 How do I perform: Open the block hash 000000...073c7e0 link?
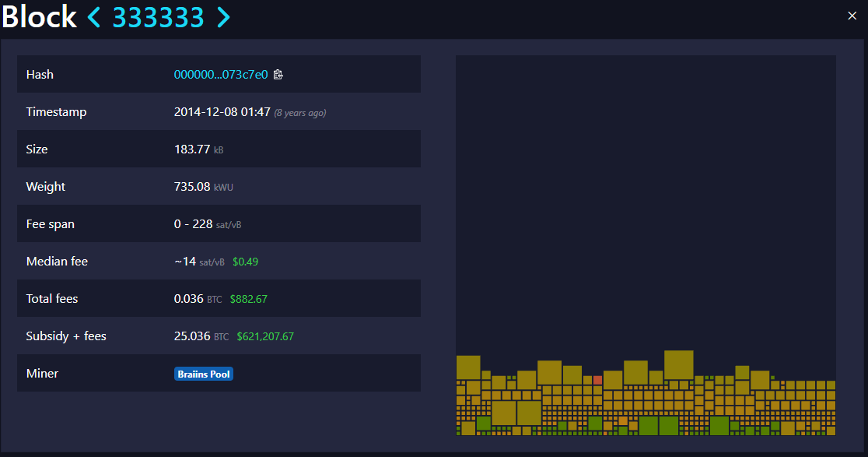220,75
